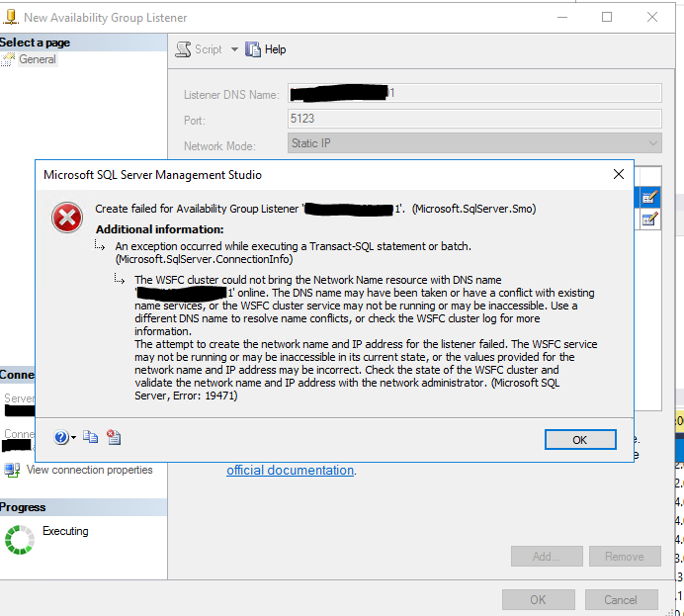Viewport: 684px width, 616px height.
Task: Click the Port field showing 5123
Action: click(474, 119)
